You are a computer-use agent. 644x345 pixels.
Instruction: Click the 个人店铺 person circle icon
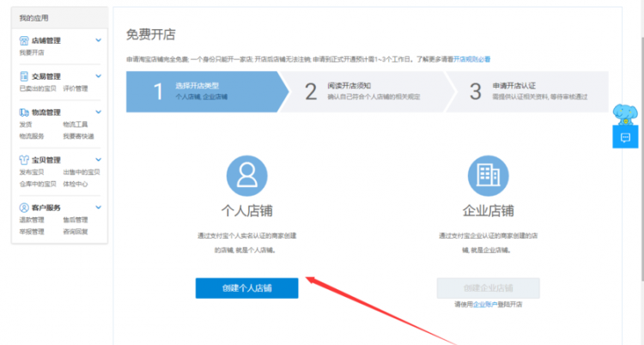246,176
